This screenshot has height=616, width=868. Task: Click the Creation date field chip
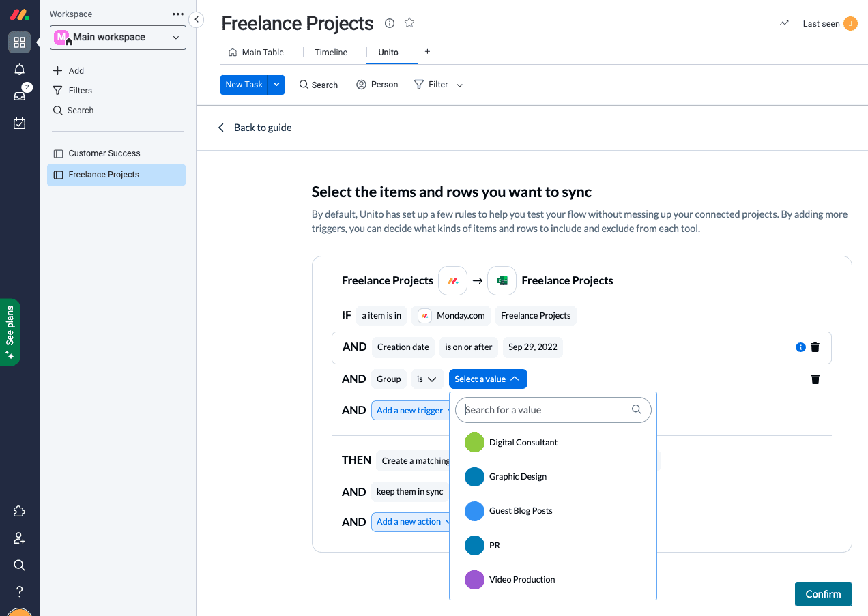pos(403,347)
